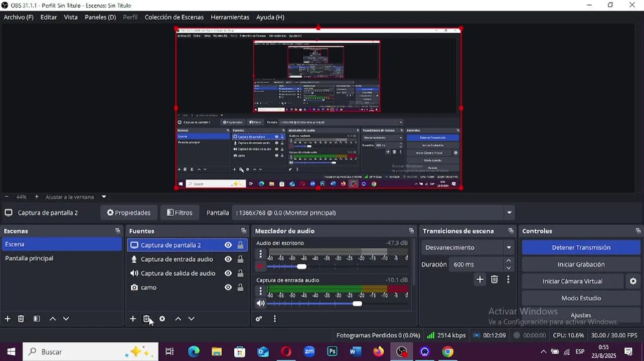Hide the camo source

228,287
